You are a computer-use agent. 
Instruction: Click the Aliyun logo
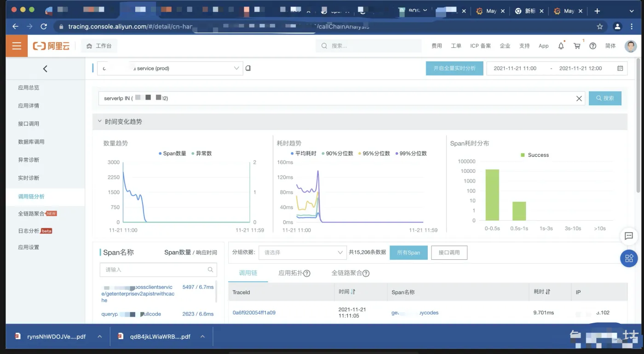pos(51,46)
